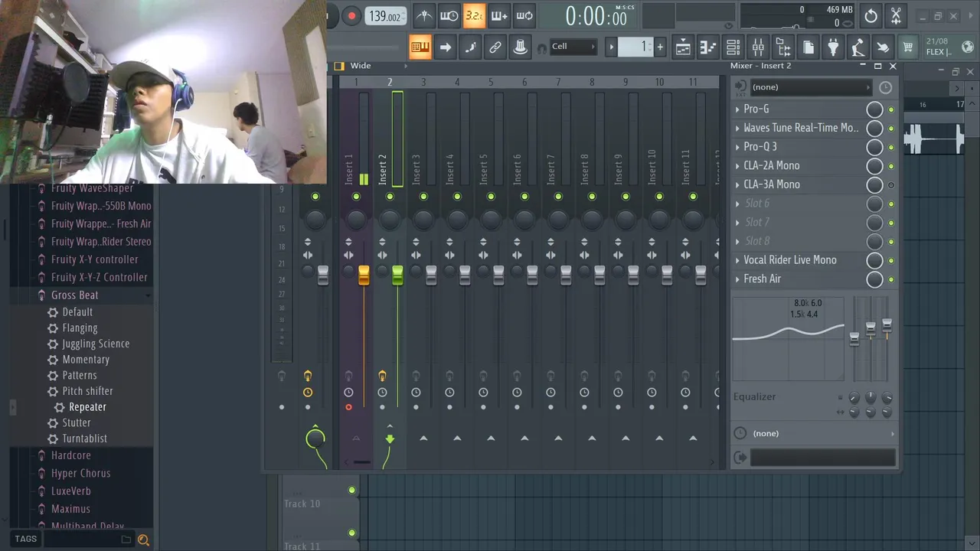Image resolution: width=980 pixels, height=551 pixels.
Task: Open the Hyper Chorus plugin in browser
Action: [80, 474]
